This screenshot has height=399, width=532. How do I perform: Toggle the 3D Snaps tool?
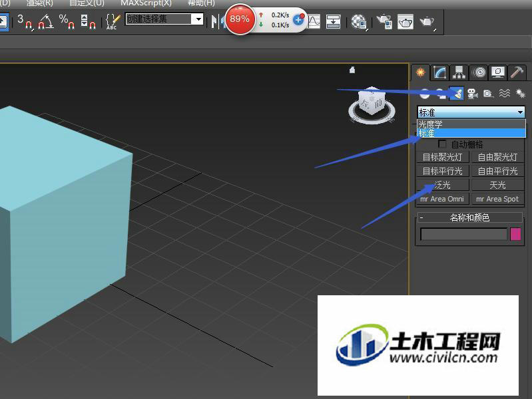pyautogui.click(x=25, y=22)
